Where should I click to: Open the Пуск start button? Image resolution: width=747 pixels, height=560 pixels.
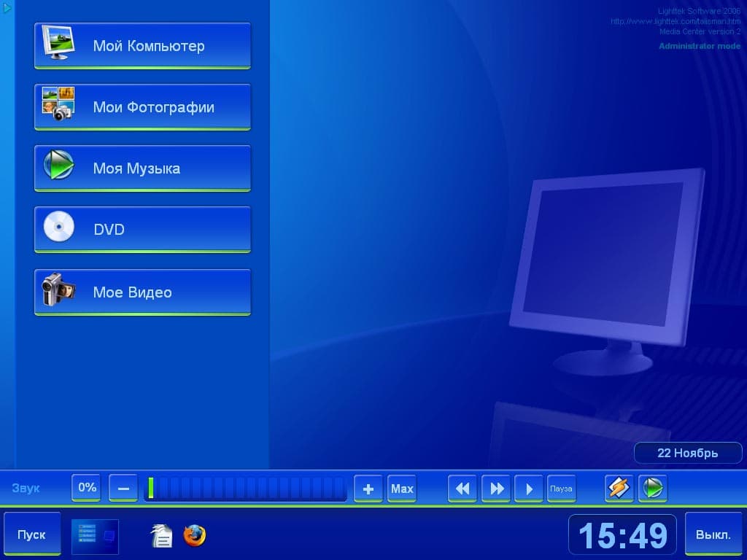pyautogui.click(x=32, y=534)
